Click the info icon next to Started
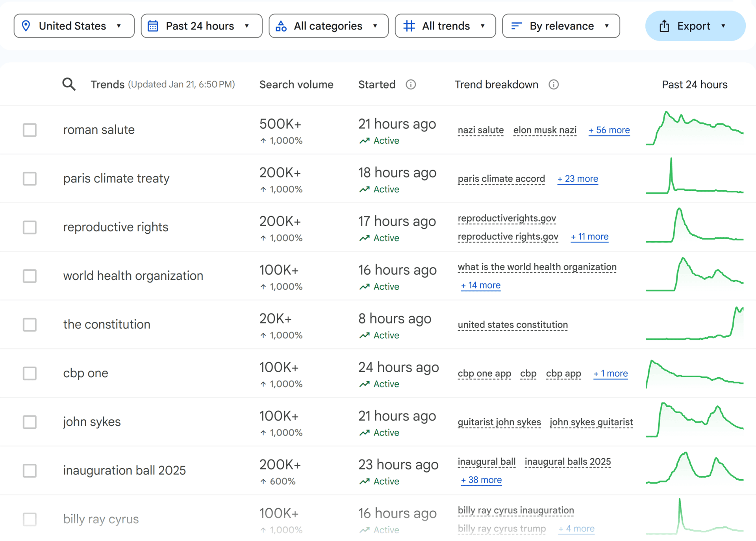This screenshot has width=756, height=541. coord(411,85)
